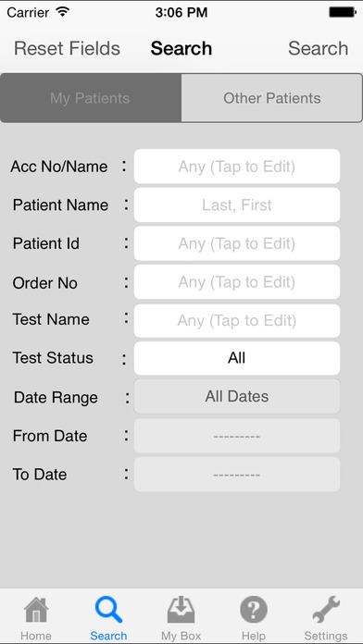This screenshot has height=644, width=363.
Task: Tap the Patient Id input field
Action: click(x=237, y=243)
